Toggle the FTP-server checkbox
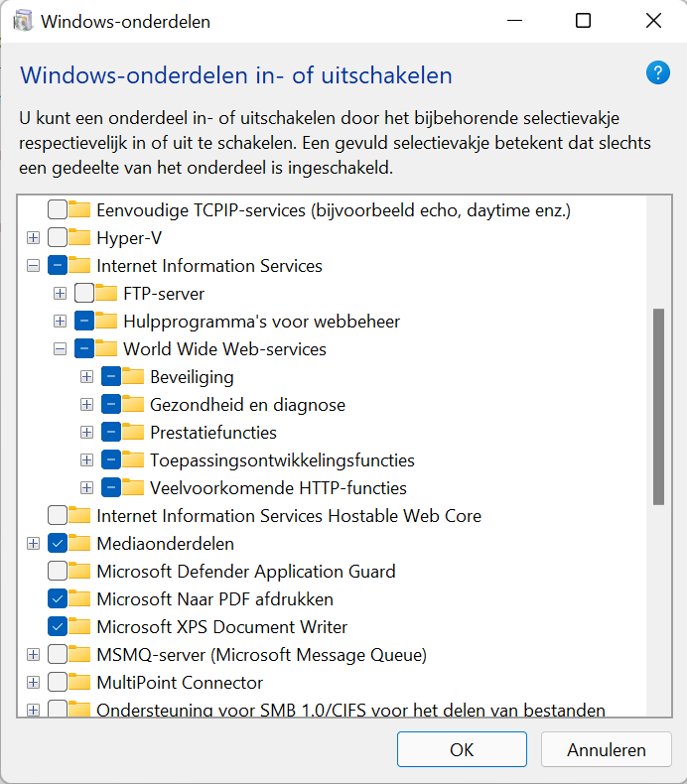The image size is (687, 784). (84, 293)
